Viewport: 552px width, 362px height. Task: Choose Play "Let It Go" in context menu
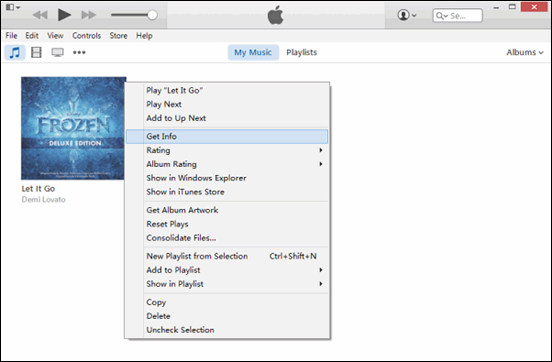tap(227, 90)
